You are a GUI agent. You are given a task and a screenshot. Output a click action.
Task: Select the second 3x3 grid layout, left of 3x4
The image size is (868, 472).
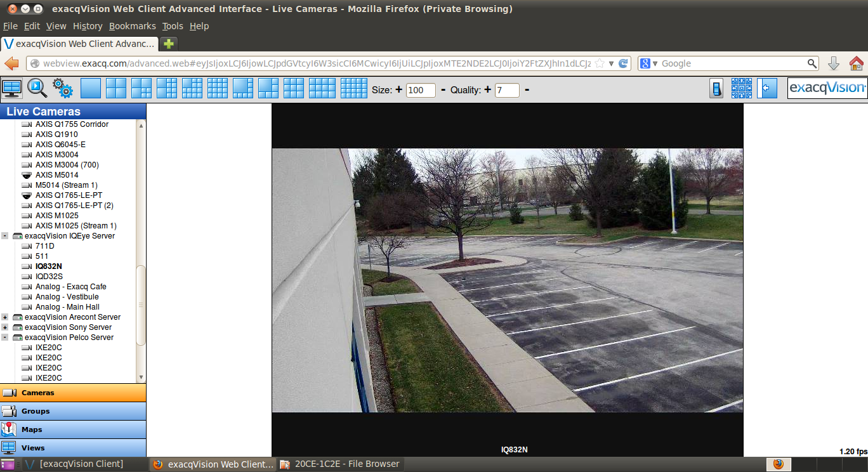point(294,88)
